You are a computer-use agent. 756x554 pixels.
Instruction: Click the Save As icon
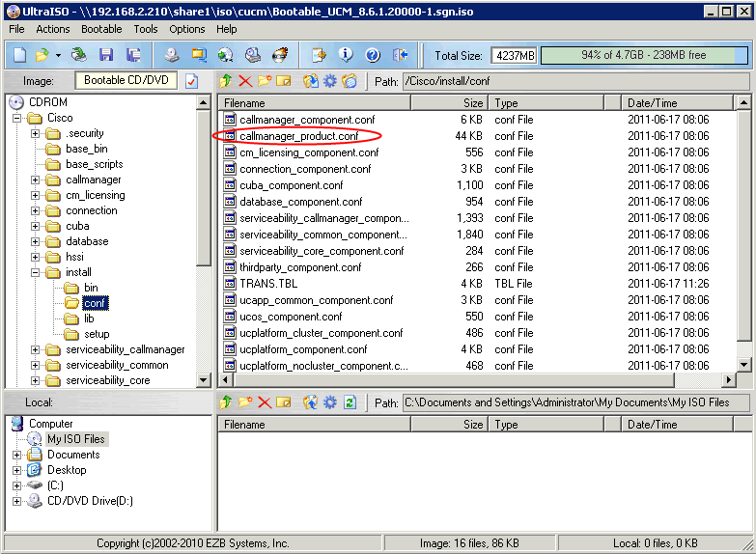pos(133,55)
